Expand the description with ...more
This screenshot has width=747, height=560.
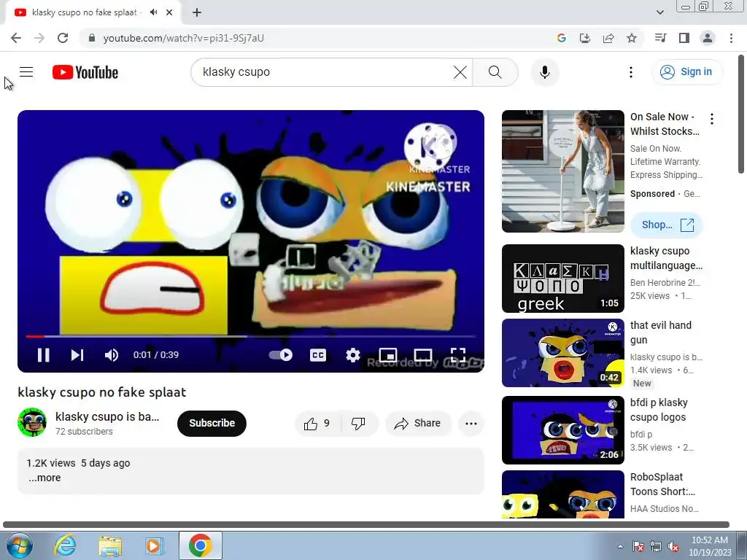coord(44,478)
